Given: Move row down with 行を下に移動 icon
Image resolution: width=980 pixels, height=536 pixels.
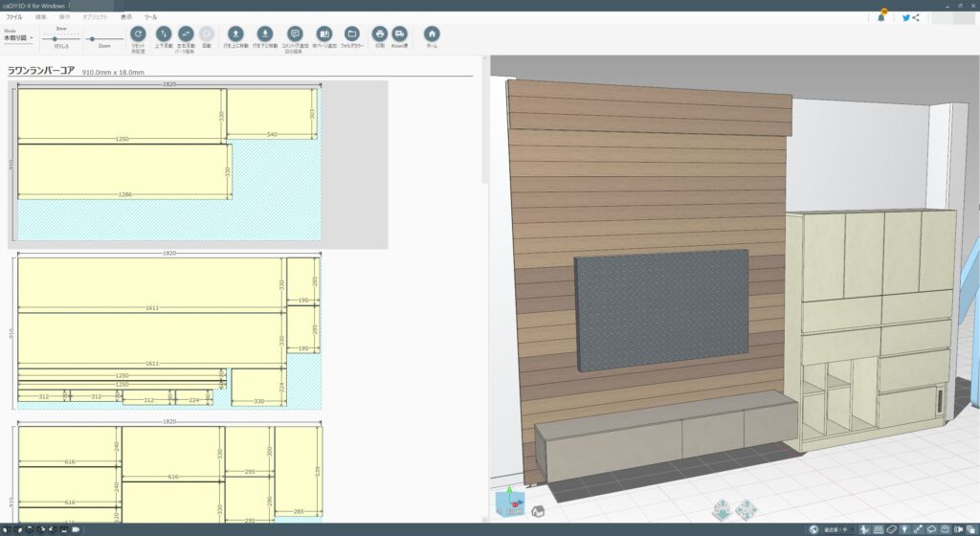Looking at the screenshot, I should [x=264, y=33].
